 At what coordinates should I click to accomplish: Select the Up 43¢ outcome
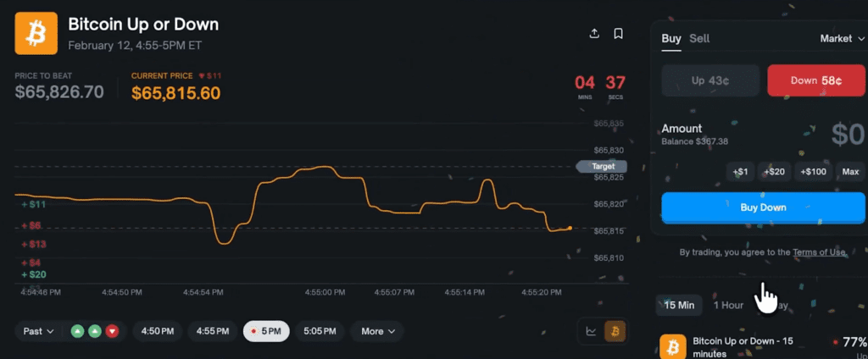click(x=709, y=80)
